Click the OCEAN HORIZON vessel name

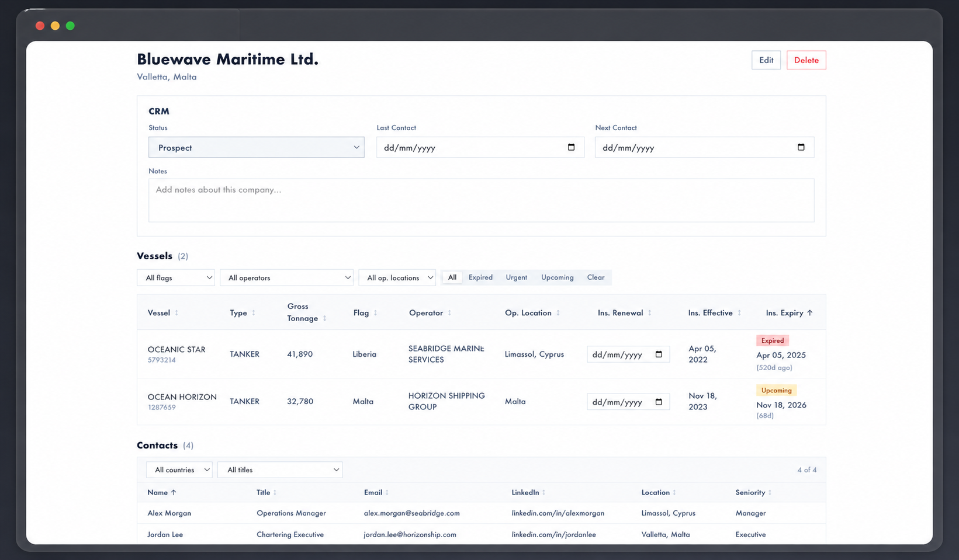tap(182, 396)
